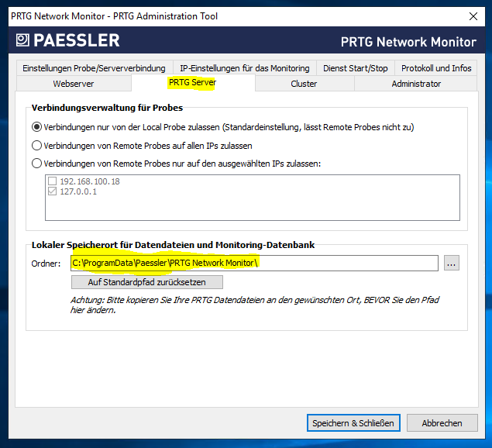Click the Abbrechen button
The image size is (492, 448).
pos(442,423)
